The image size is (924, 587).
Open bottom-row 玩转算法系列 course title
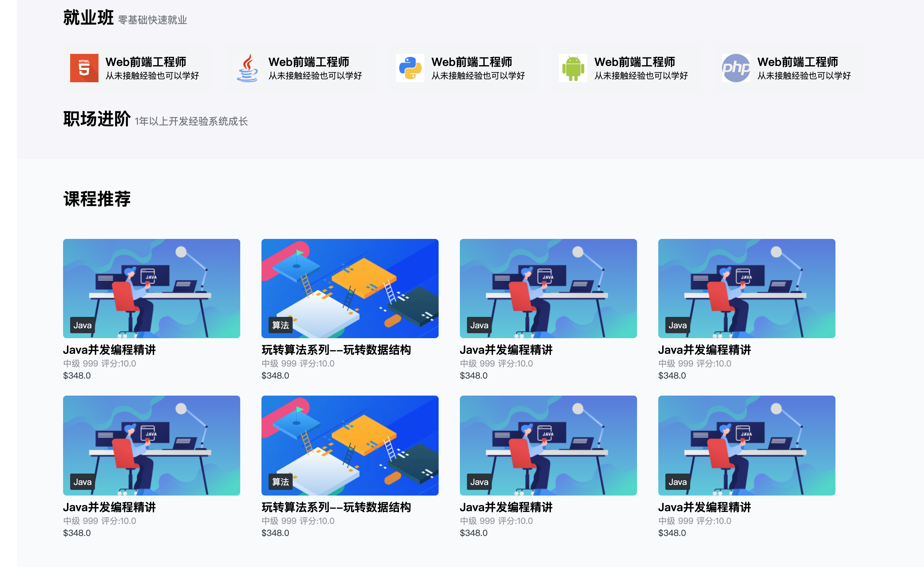[336, 507]
